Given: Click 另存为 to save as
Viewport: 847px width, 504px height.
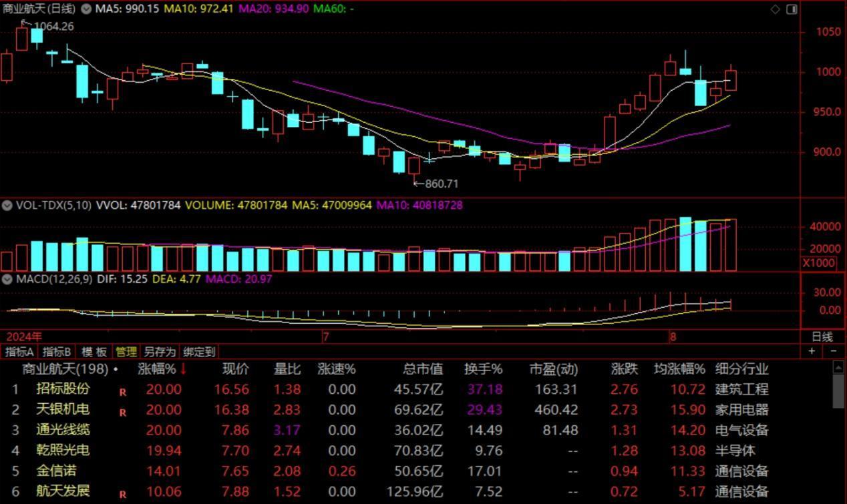Looking at the screenshot, I should pyautogui.click(x=160, y=352).
